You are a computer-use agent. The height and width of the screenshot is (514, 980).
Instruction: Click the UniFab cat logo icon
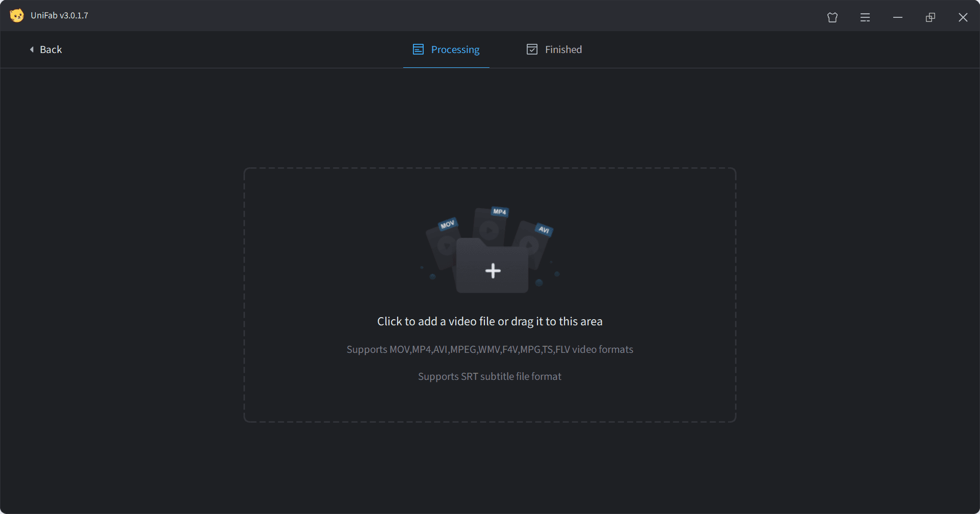pos(17,16)
